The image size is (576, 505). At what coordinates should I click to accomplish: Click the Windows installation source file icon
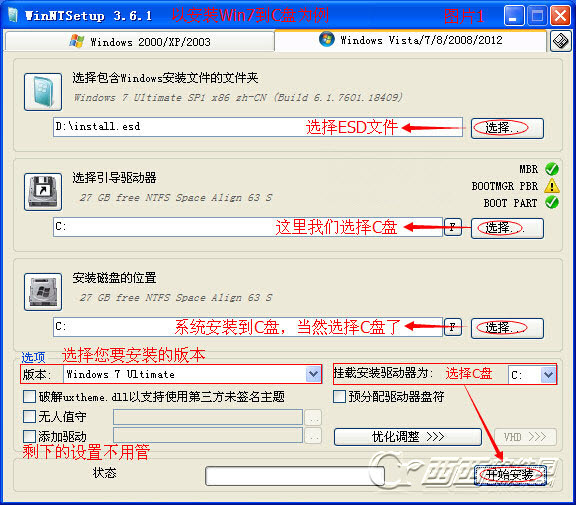click(43, 92)
